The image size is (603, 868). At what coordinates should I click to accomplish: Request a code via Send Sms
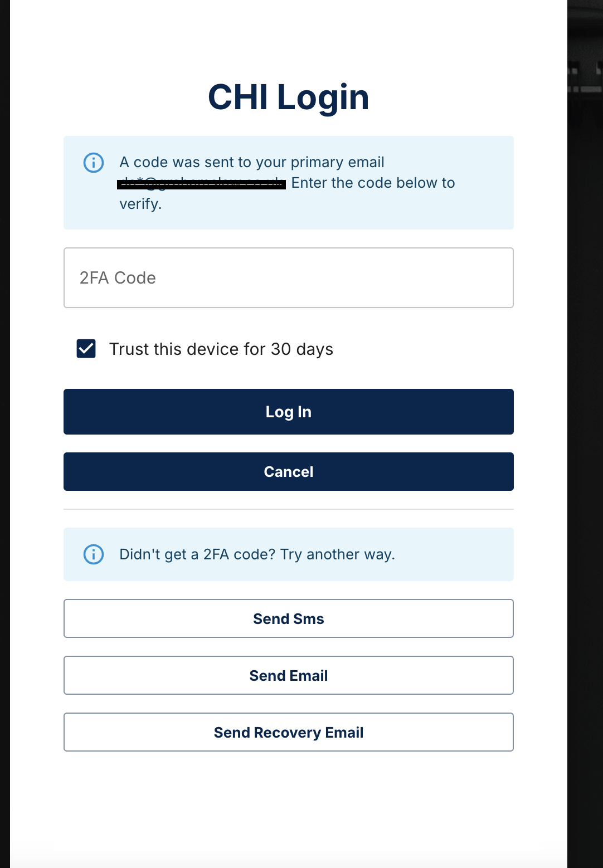coord(289,618)
